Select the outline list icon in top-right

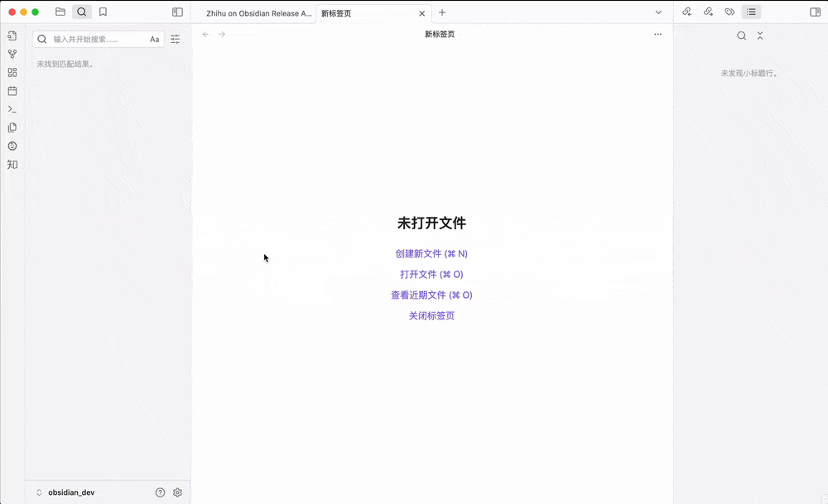[x=750, y=12]
